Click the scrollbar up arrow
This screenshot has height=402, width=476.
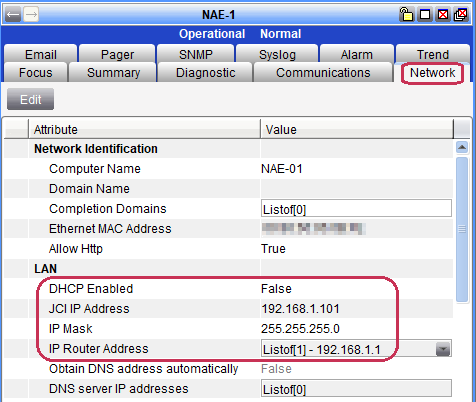pyautogui.click(x=462, y=147)
